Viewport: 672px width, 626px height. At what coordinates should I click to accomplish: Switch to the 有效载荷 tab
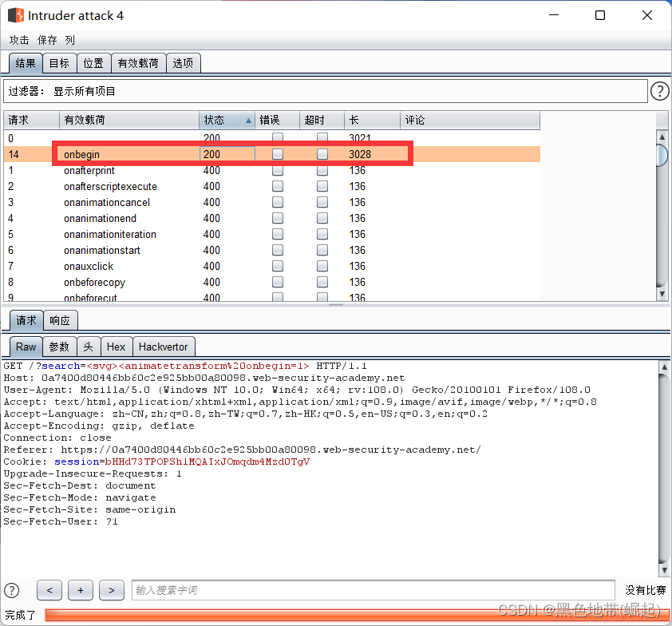pyautogui.click(x=138, y=63)
